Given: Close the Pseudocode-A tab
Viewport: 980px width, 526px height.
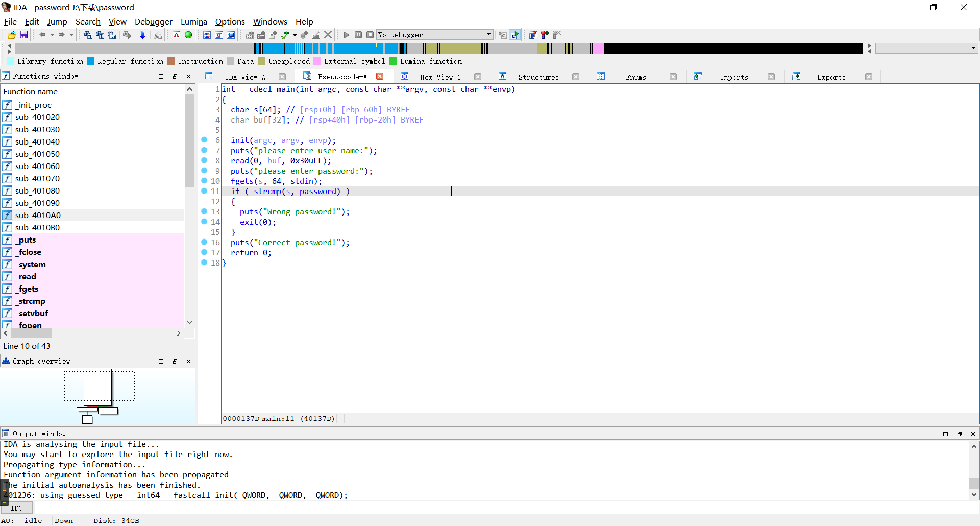Looking at the screenshot, I should pyautogui.click(x=380, y=76).
